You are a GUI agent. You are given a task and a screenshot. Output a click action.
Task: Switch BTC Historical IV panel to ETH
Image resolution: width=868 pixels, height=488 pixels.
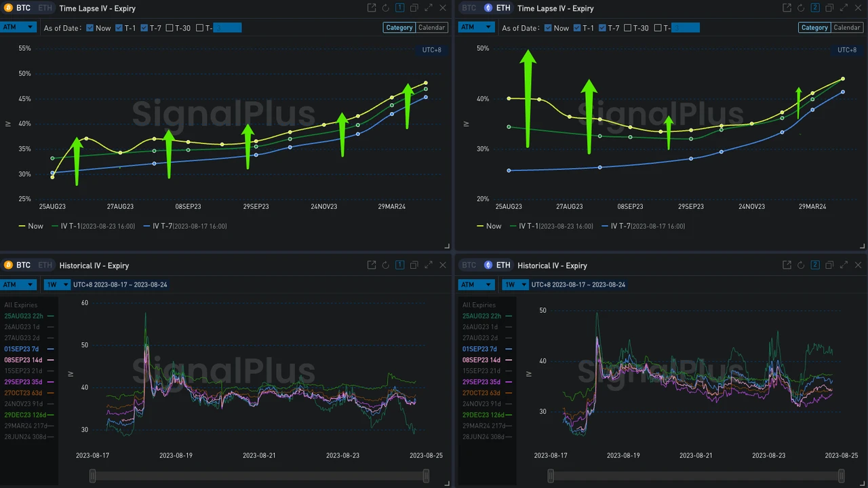[44, 265]
